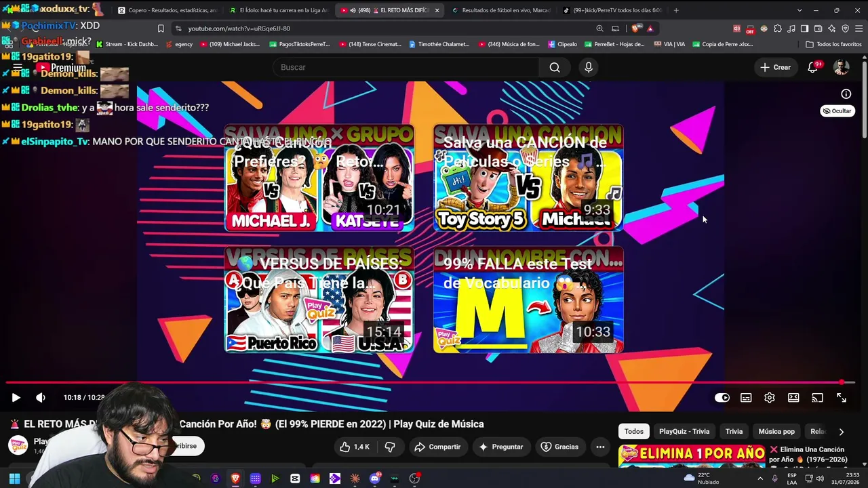Start voice search with the microphone
Viewport: 868px width, 488px height.
click(x=589, y=67)
